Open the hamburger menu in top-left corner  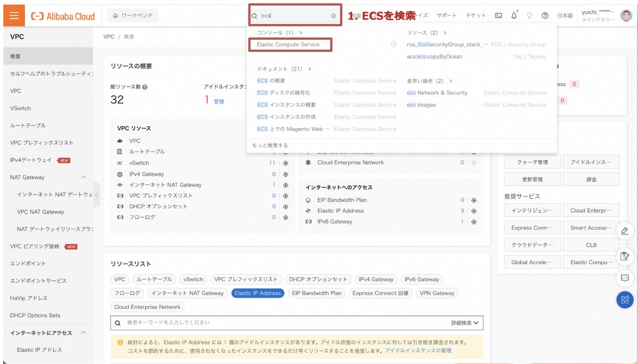[13, 15]
